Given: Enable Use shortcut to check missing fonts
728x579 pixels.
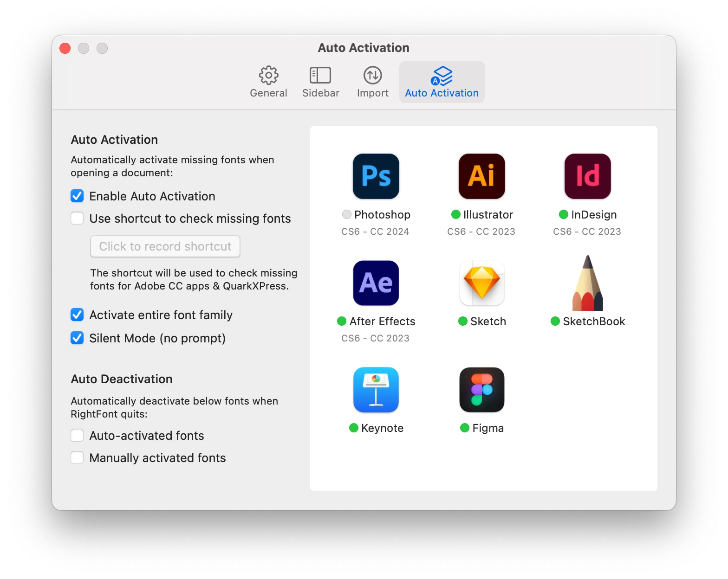Looking at the screenshot, I should point(77,219).
